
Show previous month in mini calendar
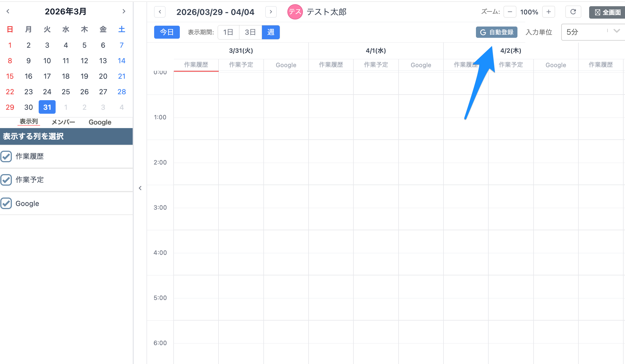[x=8, y=11]
